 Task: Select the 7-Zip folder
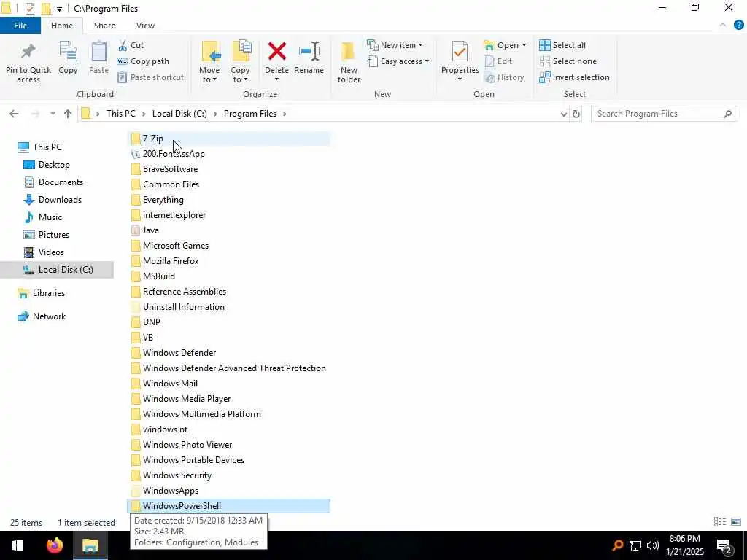point(228,139)
